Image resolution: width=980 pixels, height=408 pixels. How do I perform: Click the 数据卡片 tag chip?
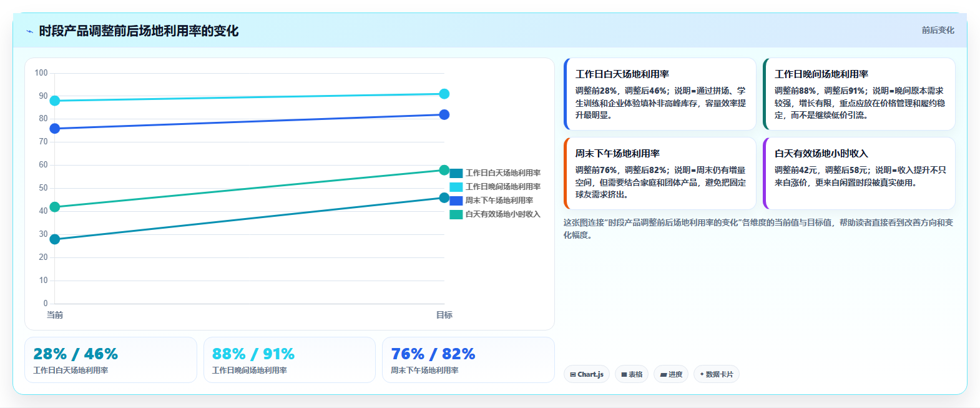(717, 374)
